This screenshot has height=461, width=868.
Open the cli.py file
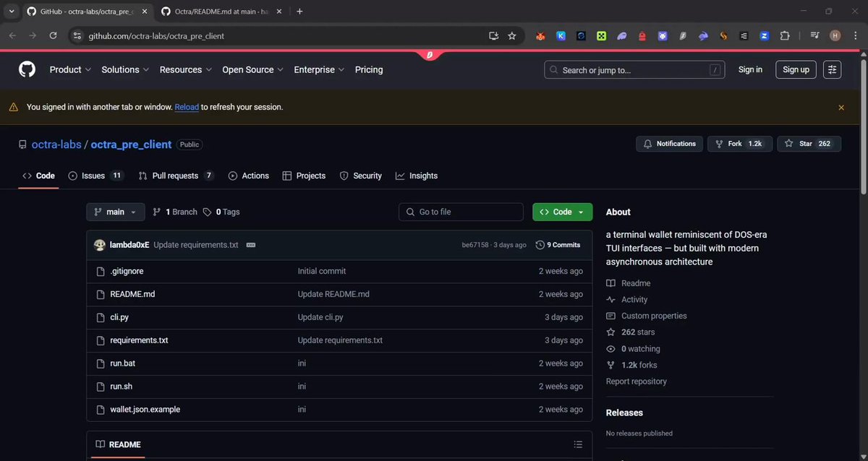119,317
